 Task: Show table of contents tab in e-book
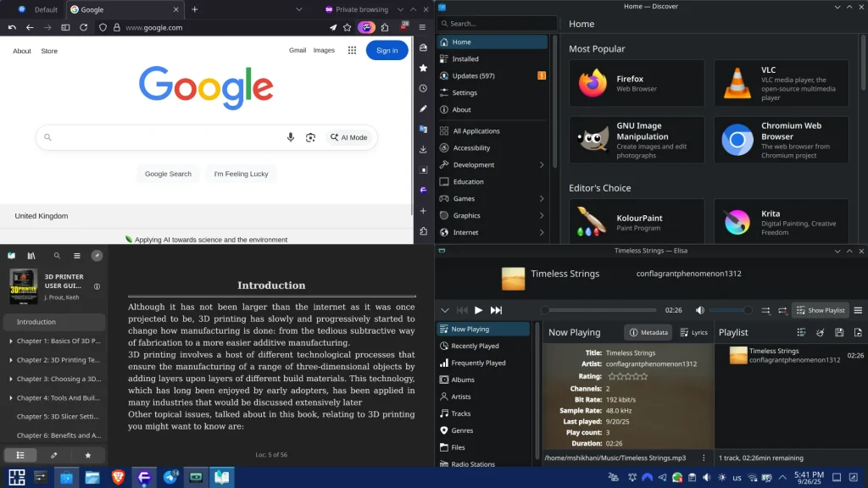coord(20,455)
